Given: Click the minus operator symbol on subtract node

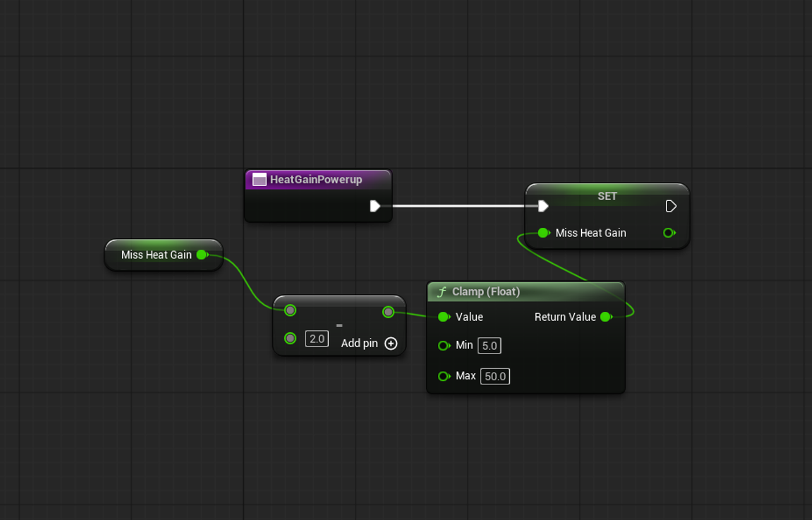Looking at the screenshot, I should tap(339, 325).
